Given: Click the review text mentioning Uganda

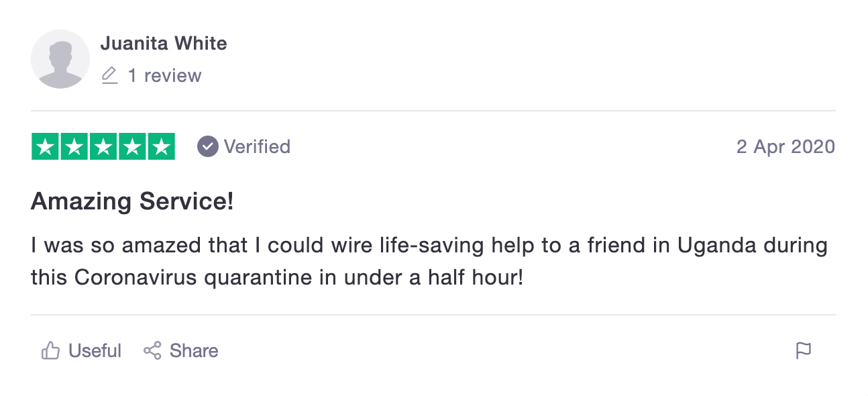Looking at the screenshot, I should pyautogui.click(x=429, y=246).
